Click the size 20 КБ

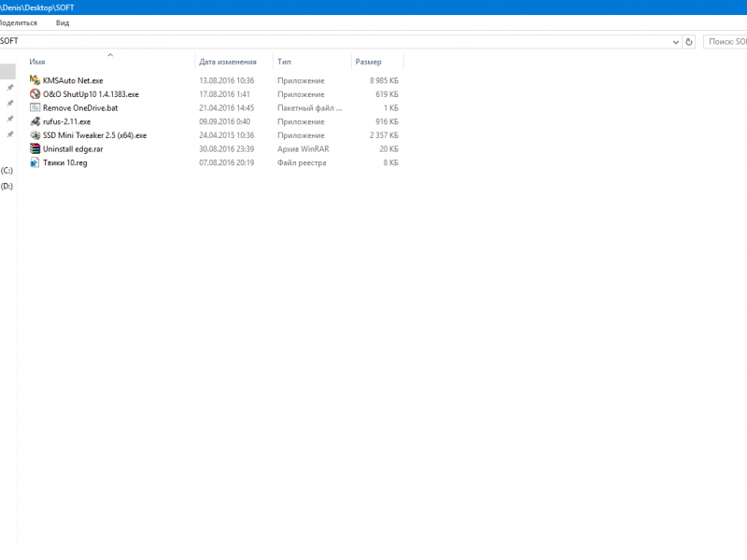point(388,149)
